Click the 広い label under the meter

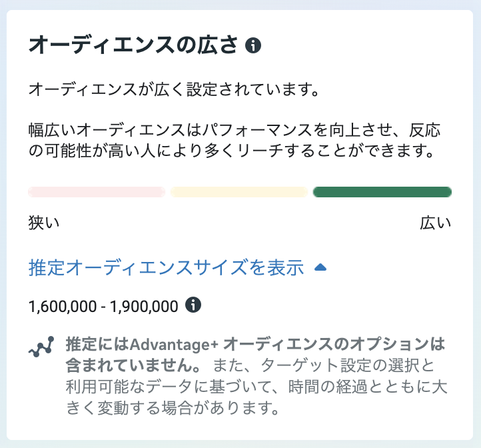click(436, 223)
